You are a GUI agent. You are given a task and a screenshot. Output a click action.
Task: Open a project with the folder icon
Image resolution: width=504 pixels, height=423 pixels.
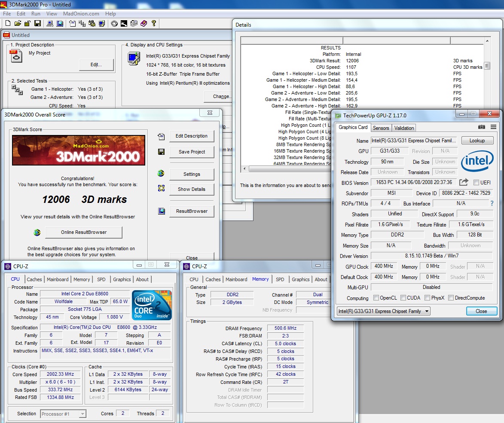point(18,23)
